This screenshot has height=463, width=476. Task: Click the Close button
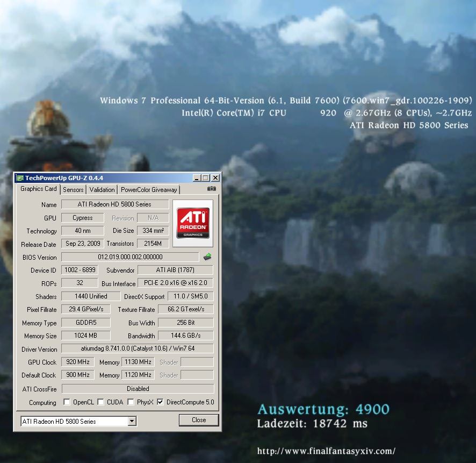(199, 420)
